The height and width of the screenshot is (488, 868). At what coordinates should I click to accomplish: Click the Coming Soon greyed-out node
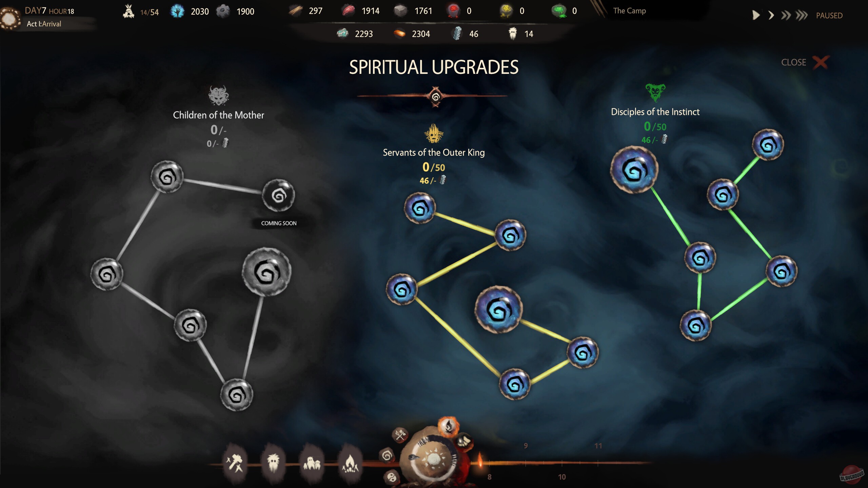[x=279, y=196]
